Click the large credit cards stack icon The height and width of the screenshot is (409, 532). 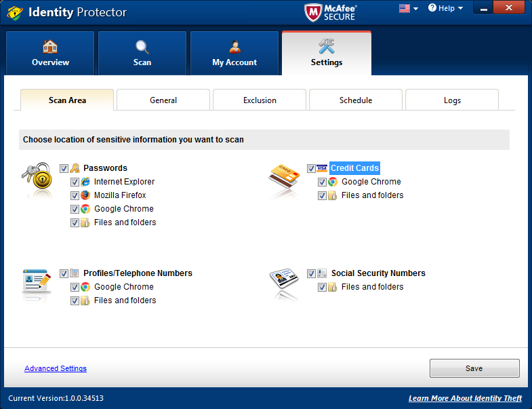coord(285,176)
